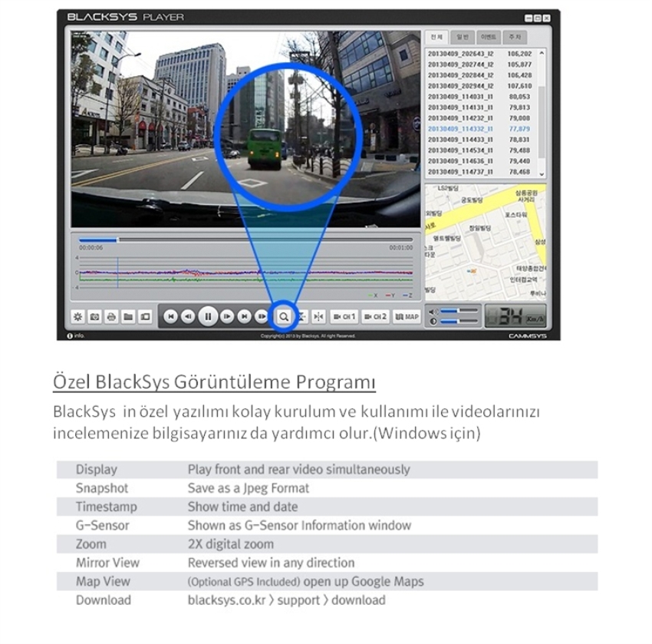This screenshot has height=644, width=652.
Task: Select highlighted file 20130409_114332_I1
Action: 481,129
